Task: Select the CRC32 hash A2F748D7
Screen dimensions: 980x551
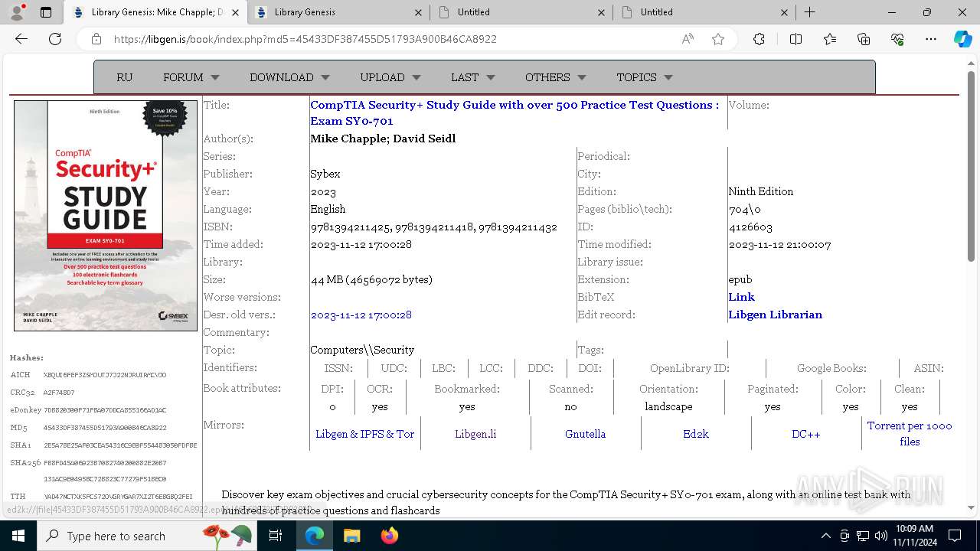Action: pyautogui.click(x=59, y=393)
